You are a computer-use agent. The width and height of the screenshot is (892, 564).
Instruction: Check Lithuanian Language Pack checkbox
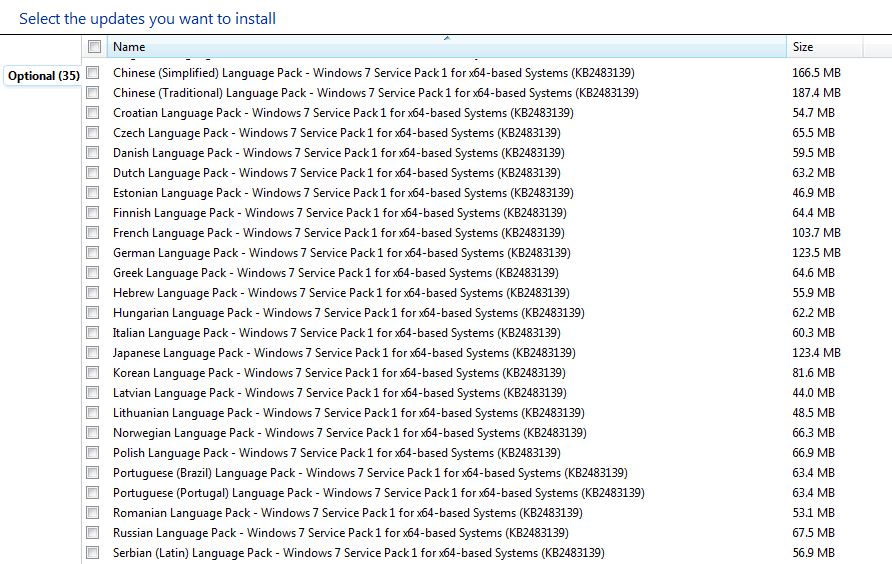coord(93,413)
